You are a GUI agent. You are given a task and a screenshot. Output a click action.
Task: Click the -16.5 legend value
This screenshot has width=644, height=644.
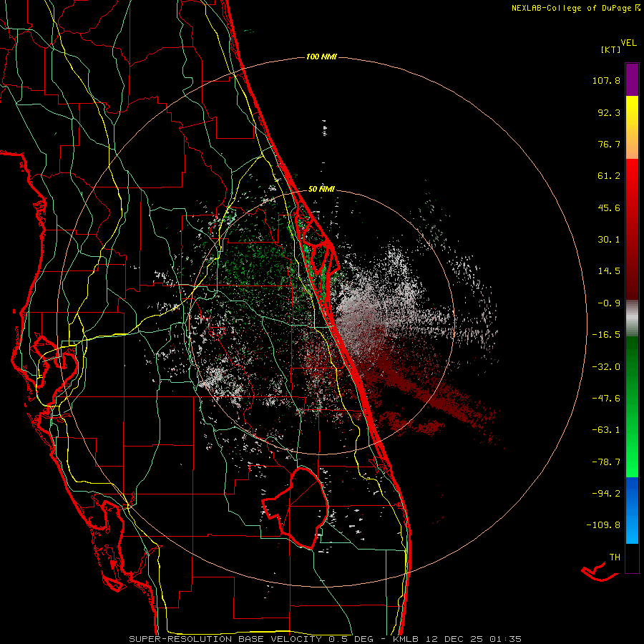coord(606,335)
